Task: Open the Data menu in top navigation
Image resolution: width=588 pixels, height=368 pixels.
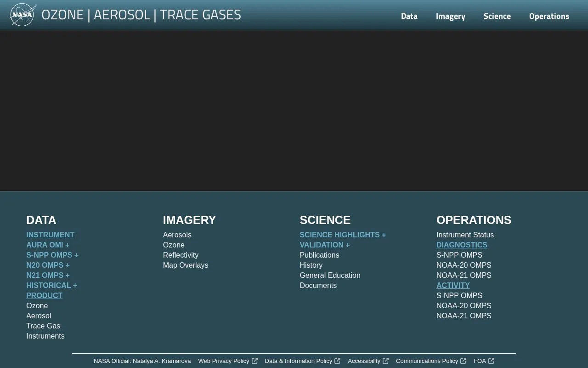Action: pos(409,16)
